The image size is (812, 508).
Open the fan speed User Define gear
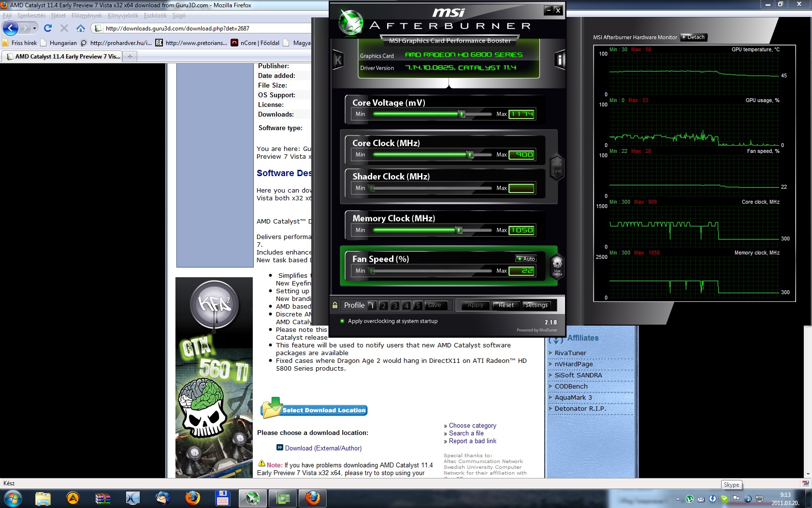(x=557, y=266)
